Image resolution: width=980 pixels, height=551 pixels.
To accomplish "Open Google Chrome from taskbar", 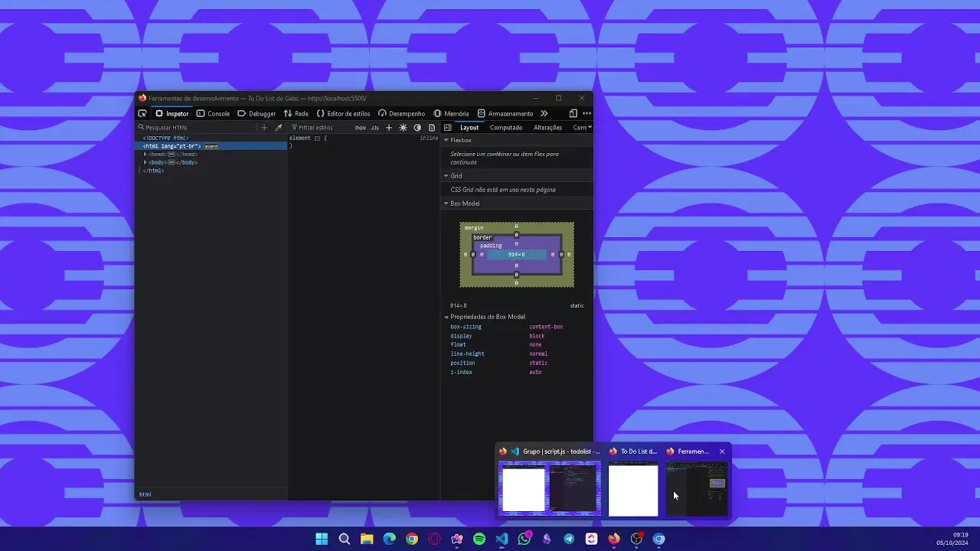I will click(412, 539).
